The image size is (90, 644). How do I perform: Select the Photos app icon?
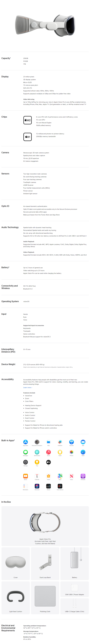click(x=71, y=452)
